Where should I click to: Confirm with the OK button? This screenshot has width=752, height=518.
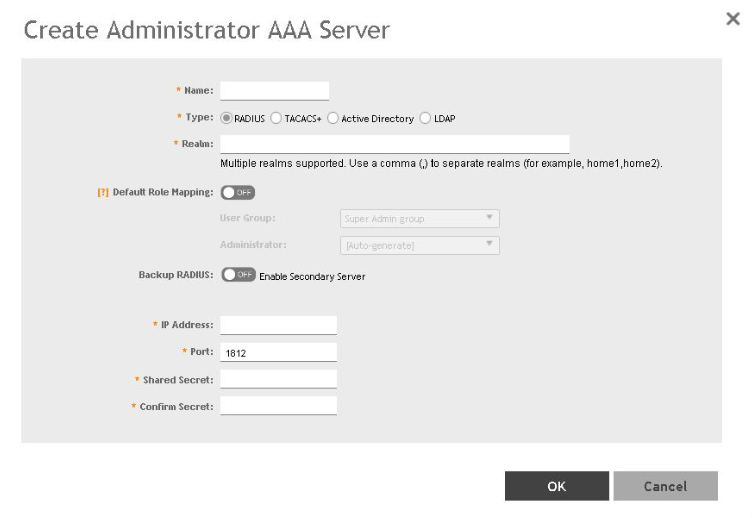[x=557, y=486]
